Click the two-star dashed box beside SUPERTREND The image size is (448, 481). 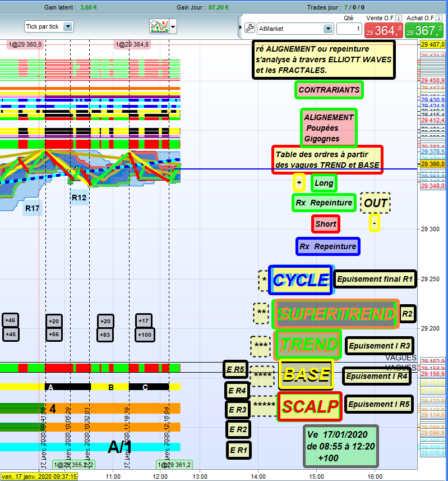tap(261, 313)
